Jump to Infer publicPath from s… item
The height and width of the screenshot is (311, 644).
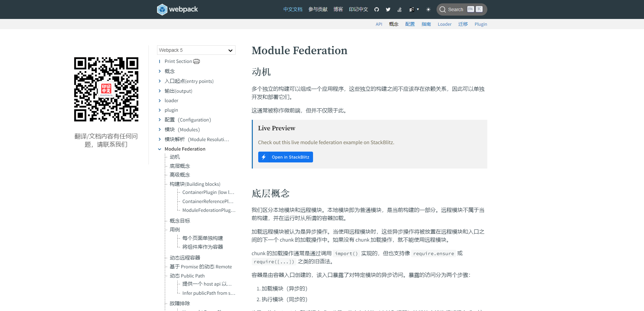(x=209, y=293)
